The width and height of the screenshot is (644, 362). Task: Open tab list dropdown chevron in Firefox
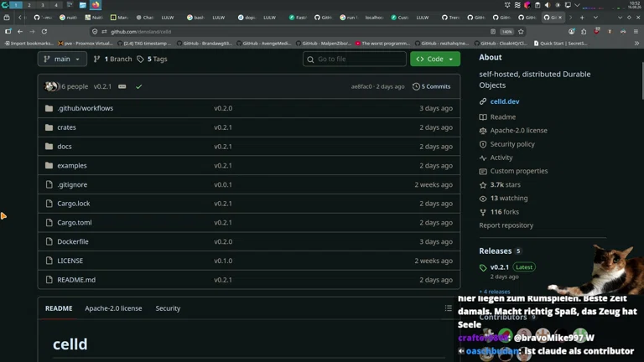coord(595,18)
